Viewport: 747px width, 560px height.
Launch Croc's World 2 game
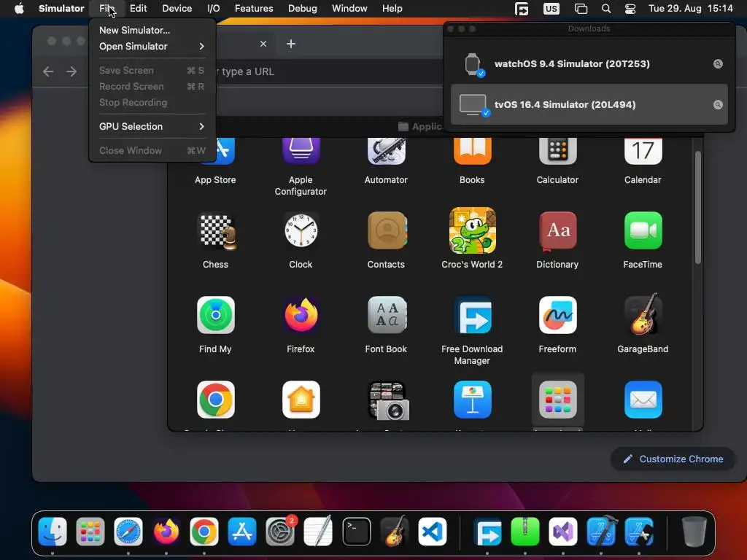click(472, 230)
